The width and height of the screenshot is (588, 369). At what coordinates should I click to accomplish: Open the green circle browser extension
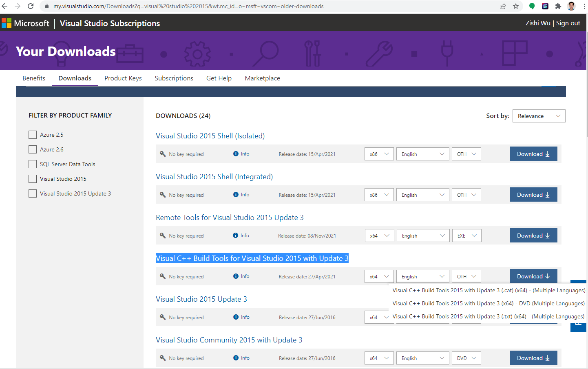click(x=532, y=6)
